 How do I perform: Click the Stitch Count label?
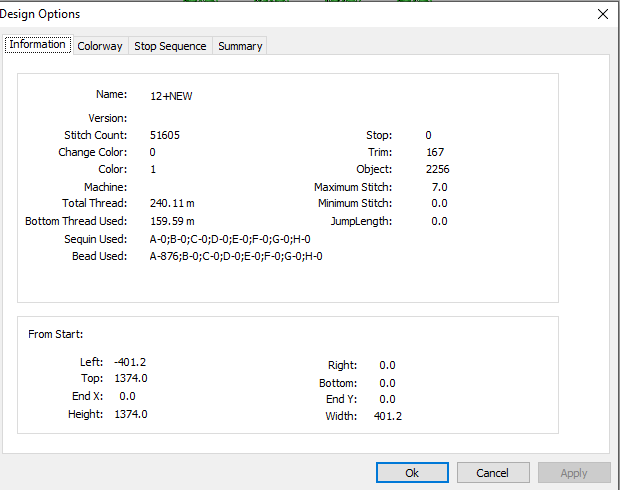pos(96,135)
